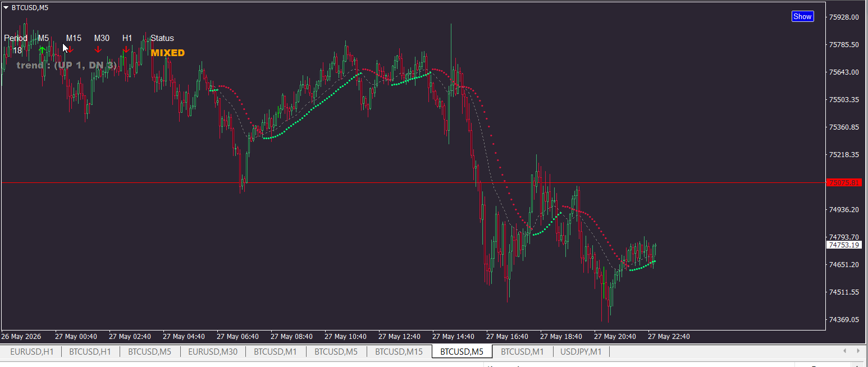The image size is (868, 367).
Task: Click the 75928.00 price scale label
Action: click(844, 17)
